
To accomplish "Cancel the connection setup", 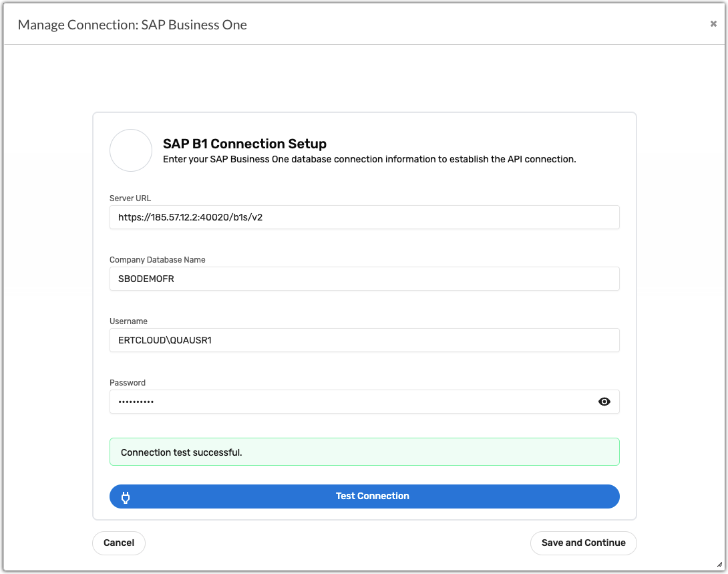I will coord(119,543).
